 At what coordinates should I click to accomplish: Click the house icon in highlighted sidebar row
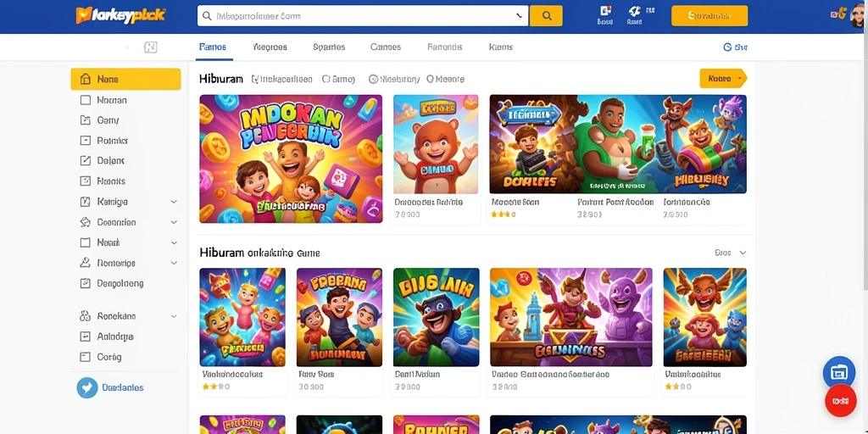tap(86, 79)
